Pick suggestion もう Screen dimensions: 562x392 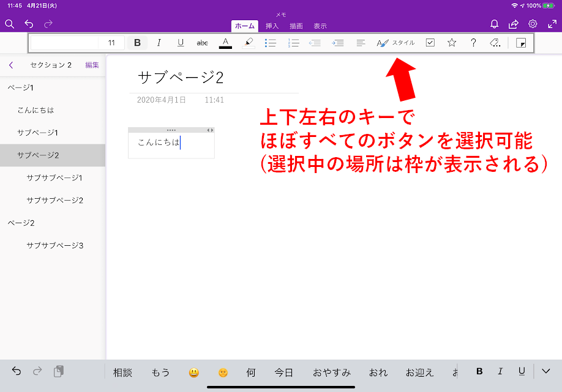click(160, 372)
